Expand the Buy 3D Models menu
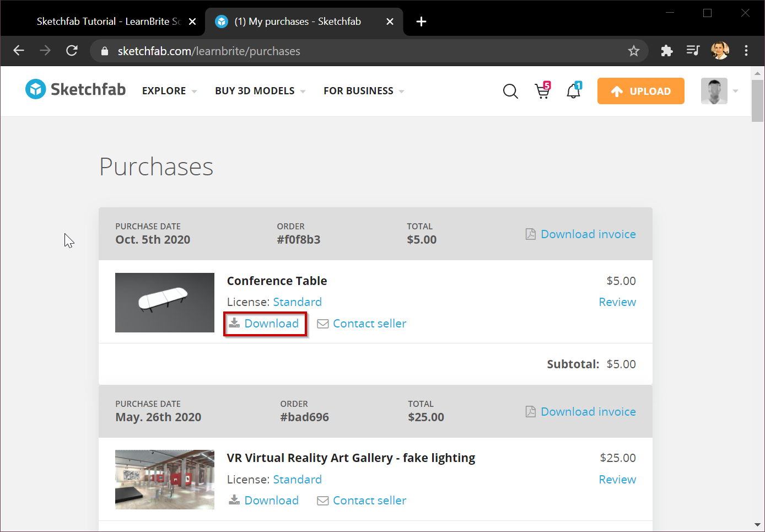Viewport: 765px width, 532px height. pos(260,91)
